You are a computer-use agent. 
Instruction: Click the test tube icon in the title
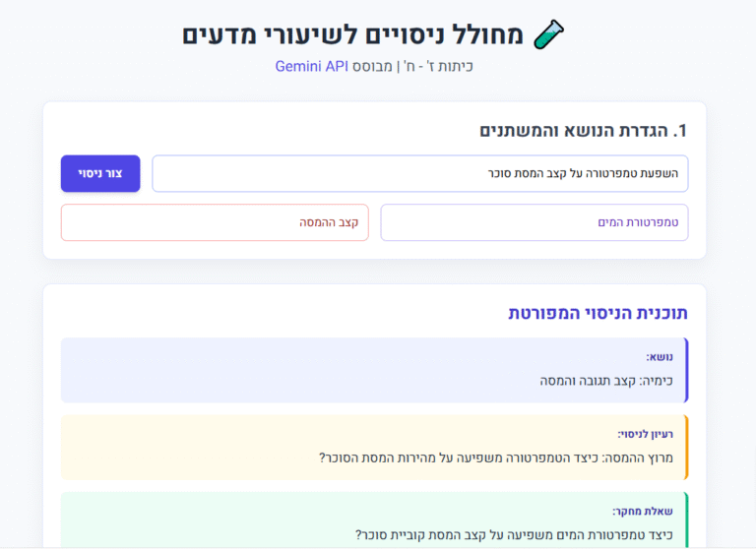[549, 34]
